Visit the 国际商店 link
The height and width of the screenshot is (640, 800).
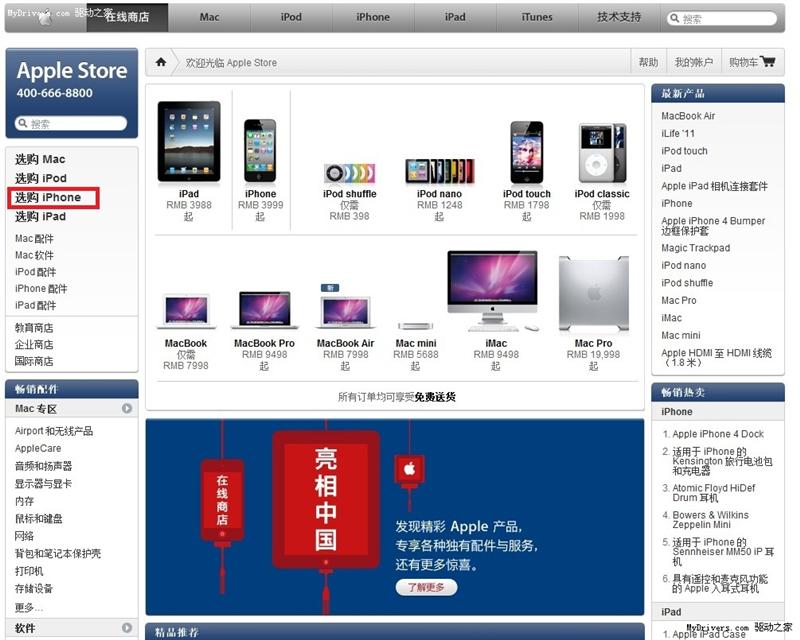[34, 361]
